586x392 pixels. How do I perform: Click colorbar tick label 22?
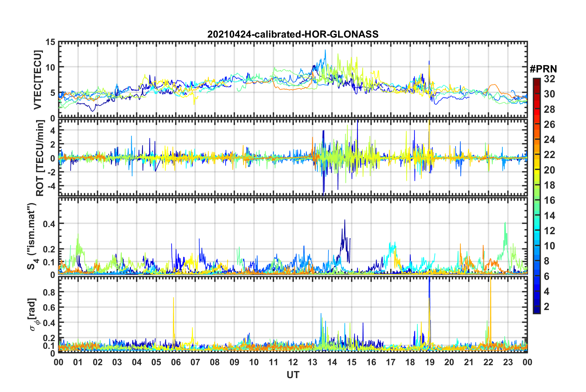[549, 155]
